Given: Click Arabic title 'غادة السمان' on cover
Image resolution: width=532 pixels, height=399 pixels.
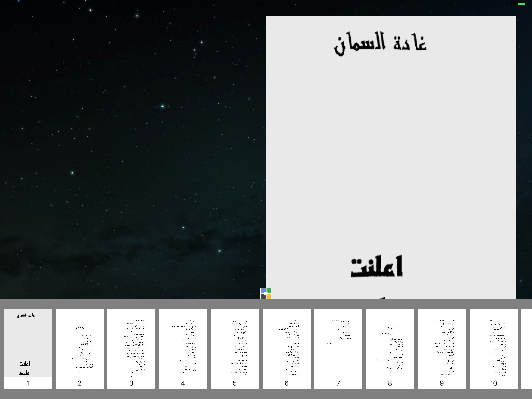Looking at the screenshot, I should tap(380, 44).
